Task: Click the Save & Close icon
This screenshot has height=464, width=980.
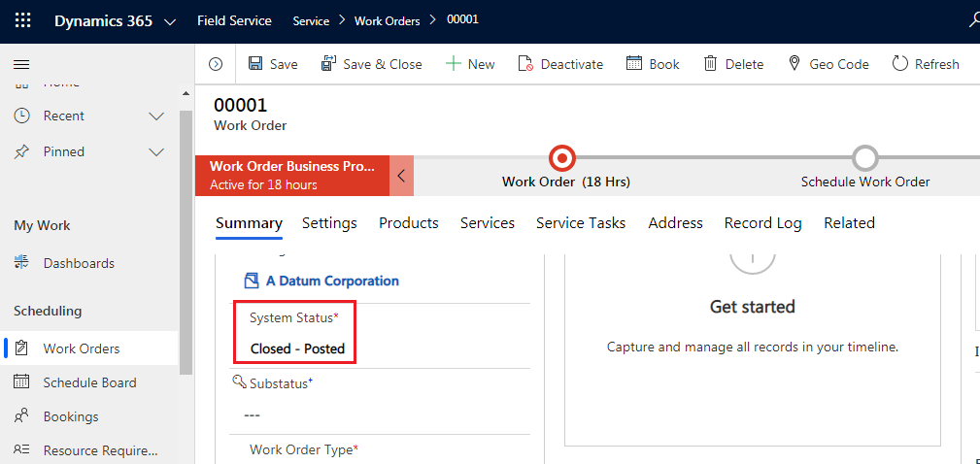Action: coord(328,64)
